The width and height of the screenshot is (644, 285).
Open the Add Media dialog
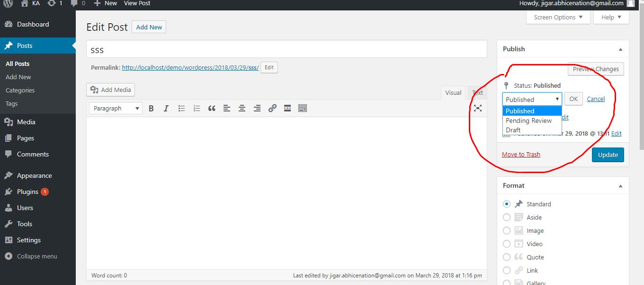click(110, 90)
